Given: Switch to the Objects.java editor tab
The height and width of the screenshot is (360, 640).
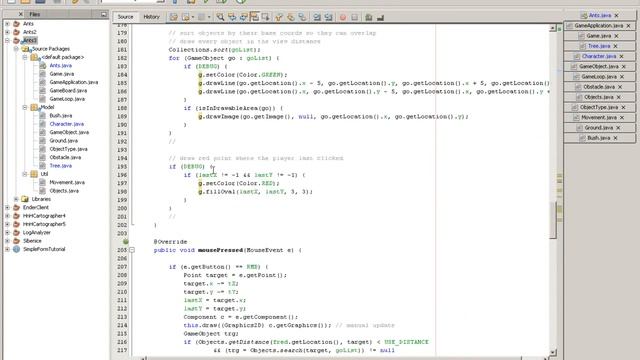Looking at the screenshot, I should [599, 97].
